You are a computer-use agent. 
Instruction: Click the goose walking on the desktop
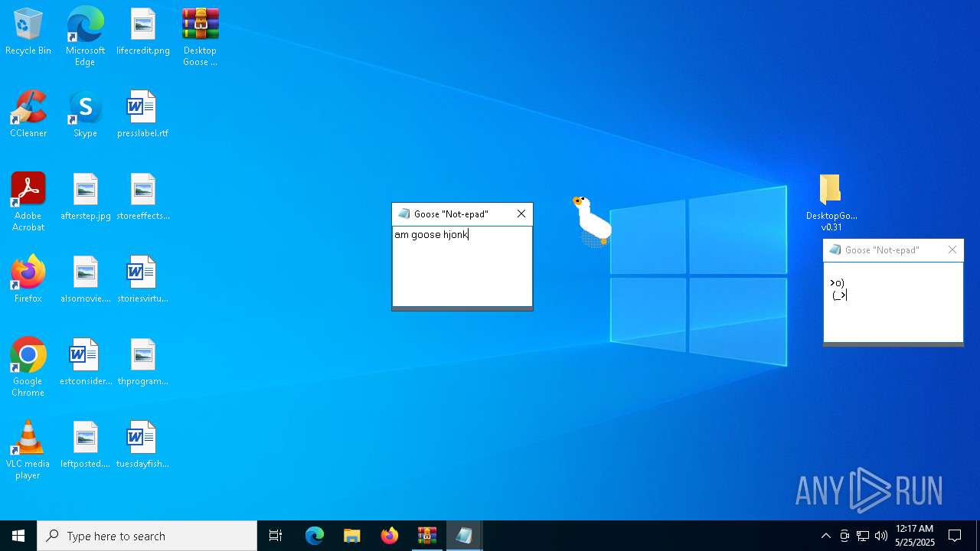(x=593, y=221)
